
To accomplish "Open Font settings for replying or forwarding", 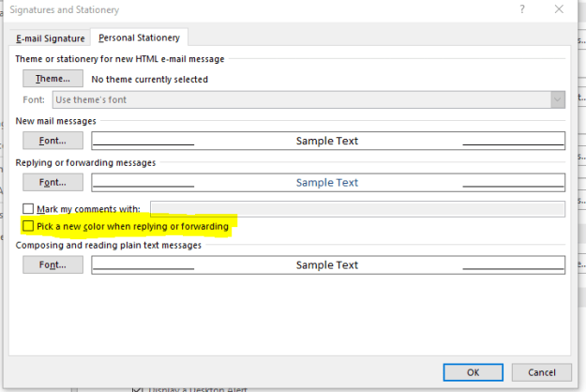I will pos(53,182).
